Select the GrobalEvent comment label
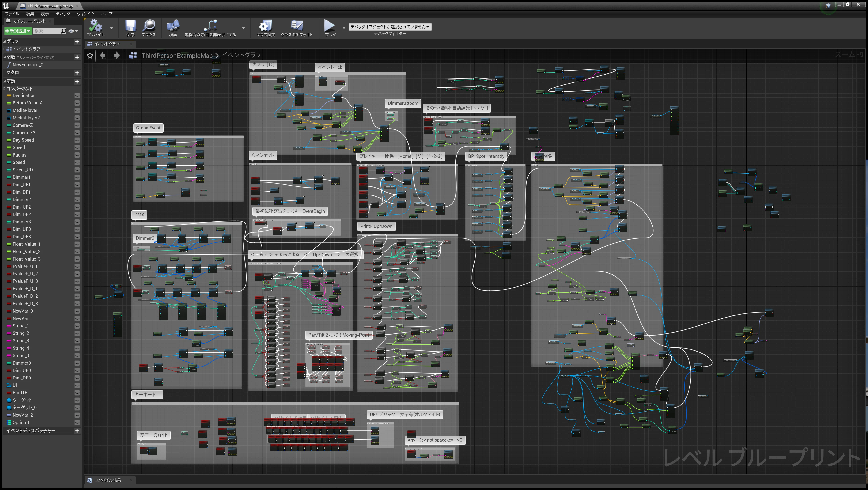 point(148,128)
